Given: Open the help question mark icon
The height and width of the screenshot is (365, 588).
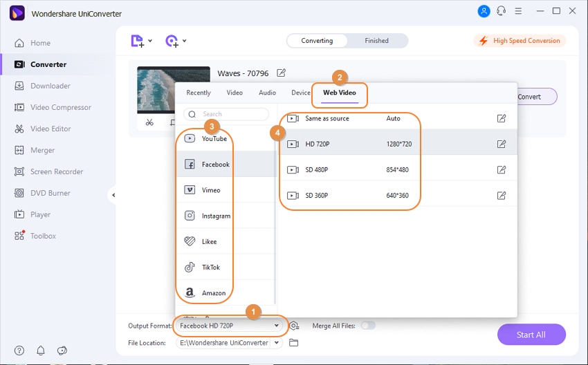Looking at the screenshot, I should (x=19, y=350).
